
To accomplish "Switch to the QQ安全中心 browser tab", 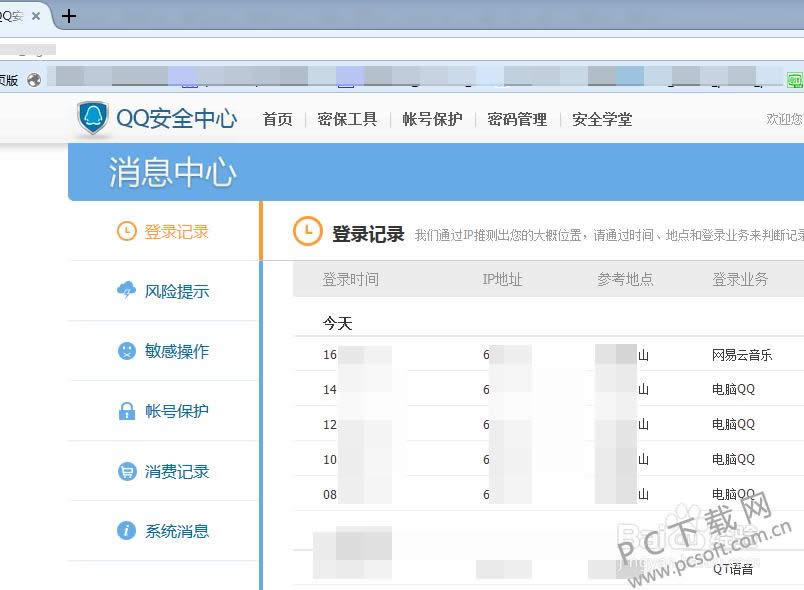I will pos(14,16).
